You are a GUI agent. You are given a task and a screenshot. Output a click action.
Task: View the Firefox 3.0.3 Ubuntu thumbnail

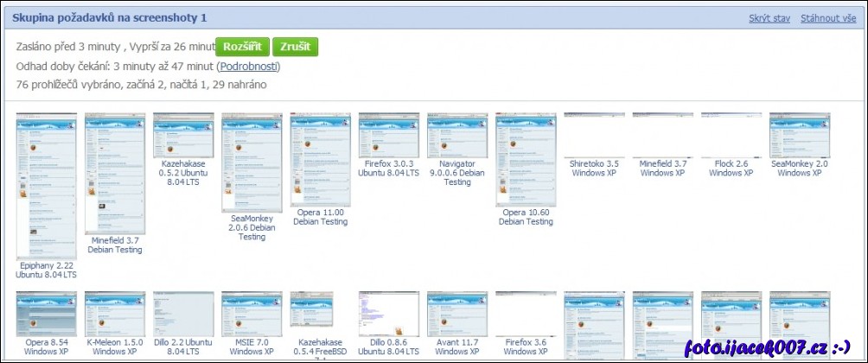point(388,134)
